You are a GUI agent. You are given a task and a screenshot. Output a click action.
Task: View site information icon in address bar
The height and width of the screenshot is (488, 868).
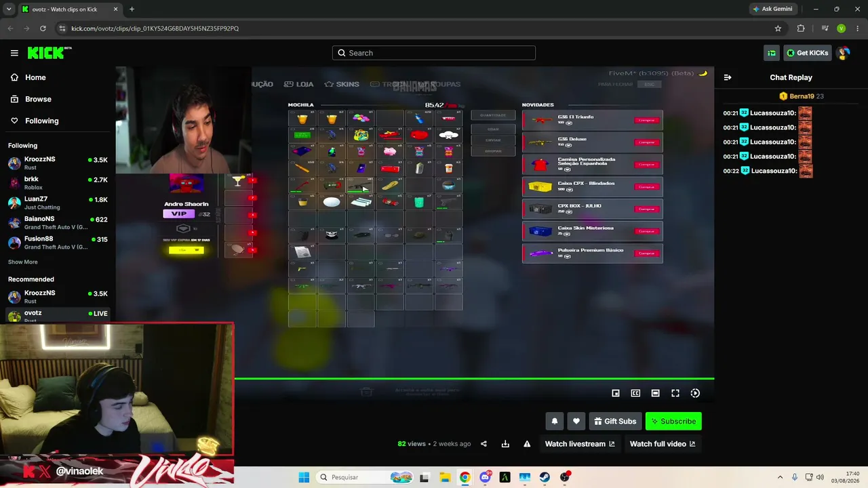[62, 28]
